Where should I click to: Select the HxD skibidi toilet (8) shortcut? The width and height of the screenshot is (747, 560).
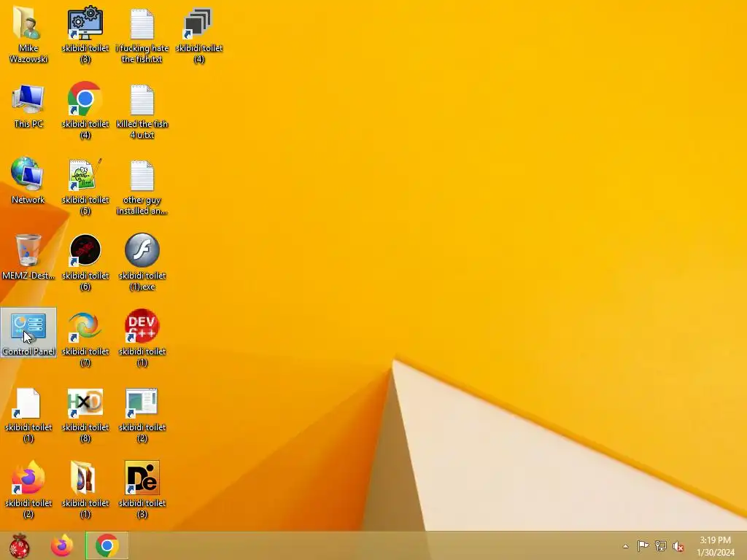85,415
